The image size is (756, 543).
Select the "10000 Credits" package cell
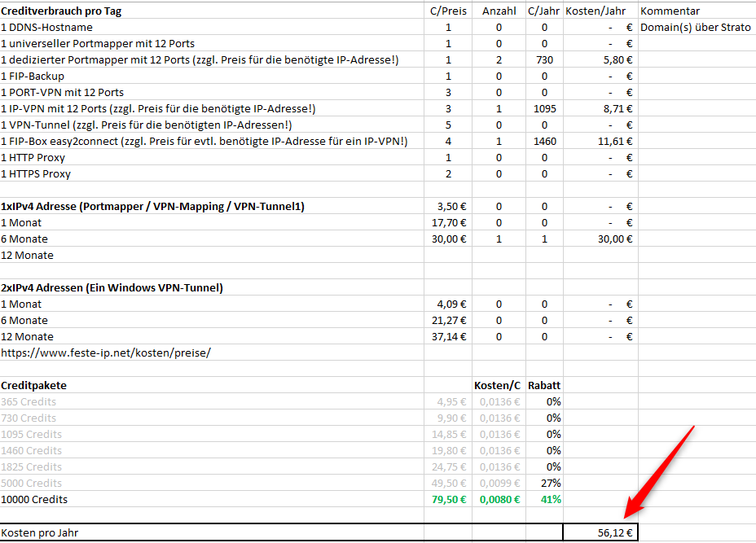click(34, 499)
